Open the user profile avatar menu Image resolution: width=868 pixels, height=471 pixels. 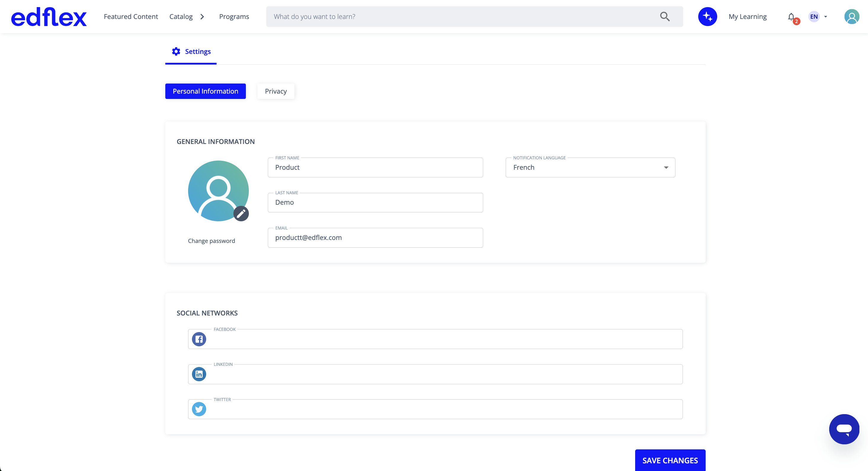[x=851, y=17]
